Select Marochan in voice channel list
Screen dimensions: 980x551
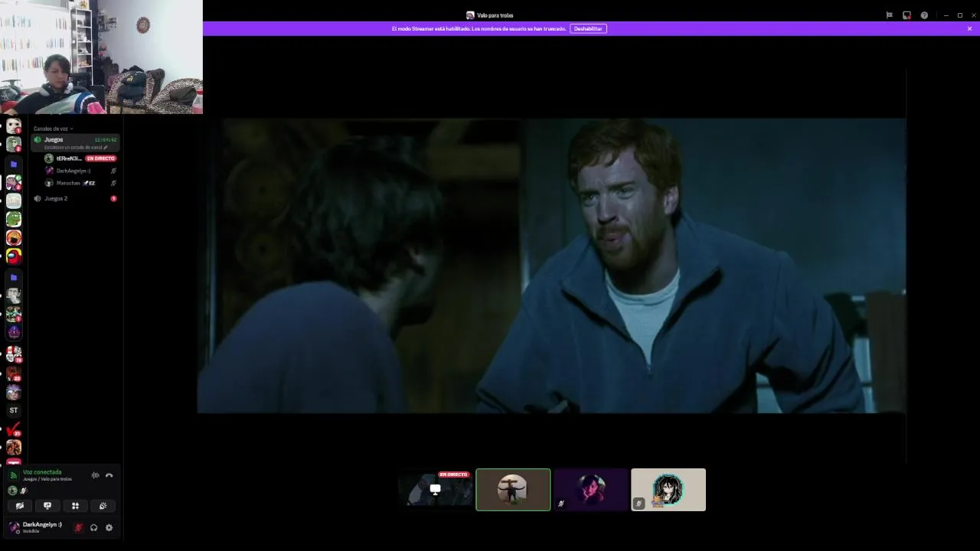click(x=80, y=183)
